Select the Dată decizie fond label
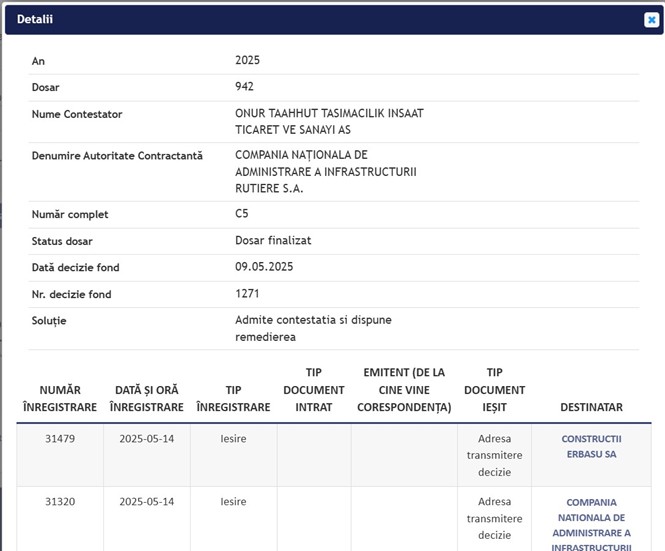Viewport: 665px width, 551px height. tap(75, 268)
